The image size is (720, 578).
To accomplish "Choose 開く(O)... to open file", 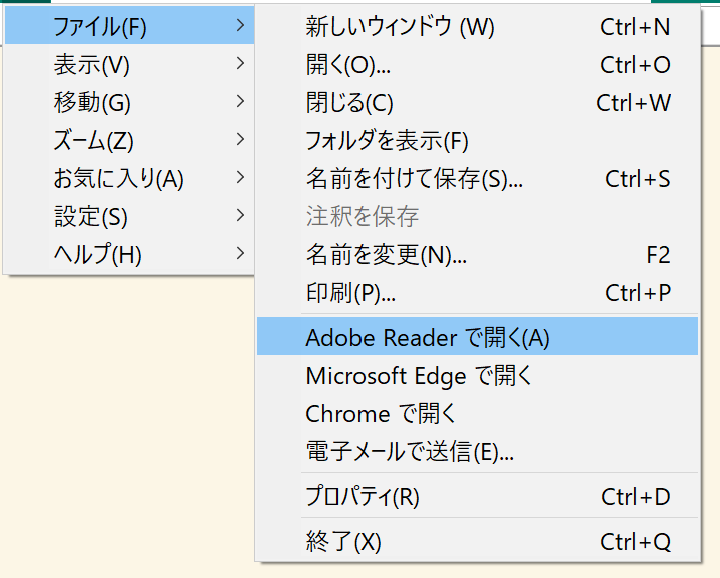I will [x=478, y=64].
